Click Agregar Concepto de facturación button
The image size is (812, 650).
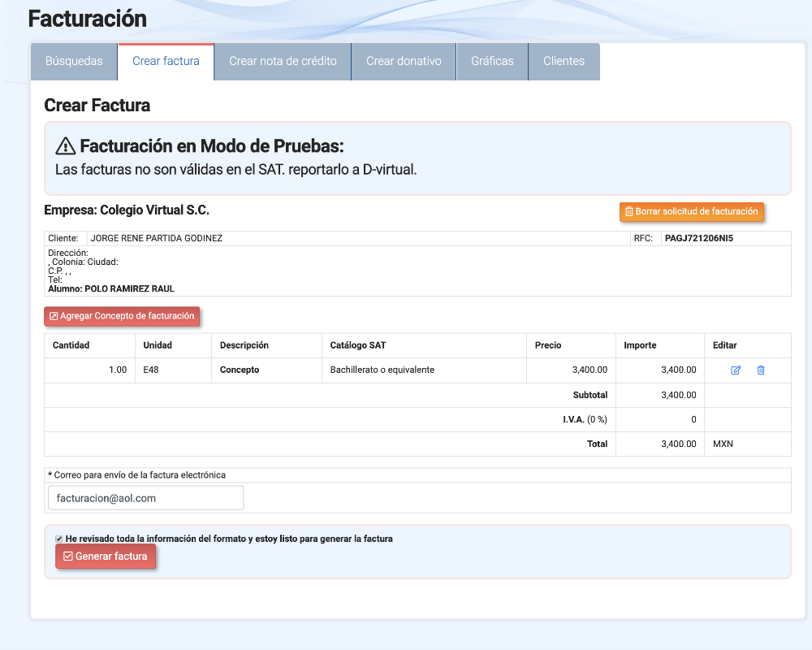[122, 316]
